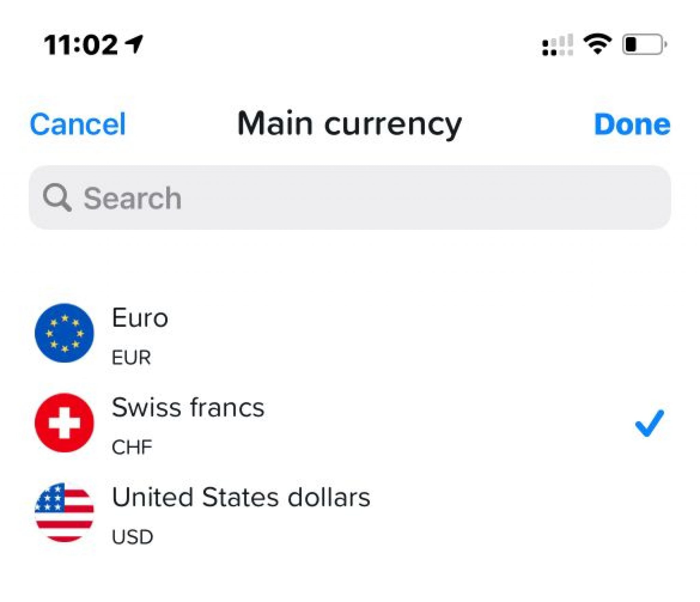Click the EUR currency code label

132,357
